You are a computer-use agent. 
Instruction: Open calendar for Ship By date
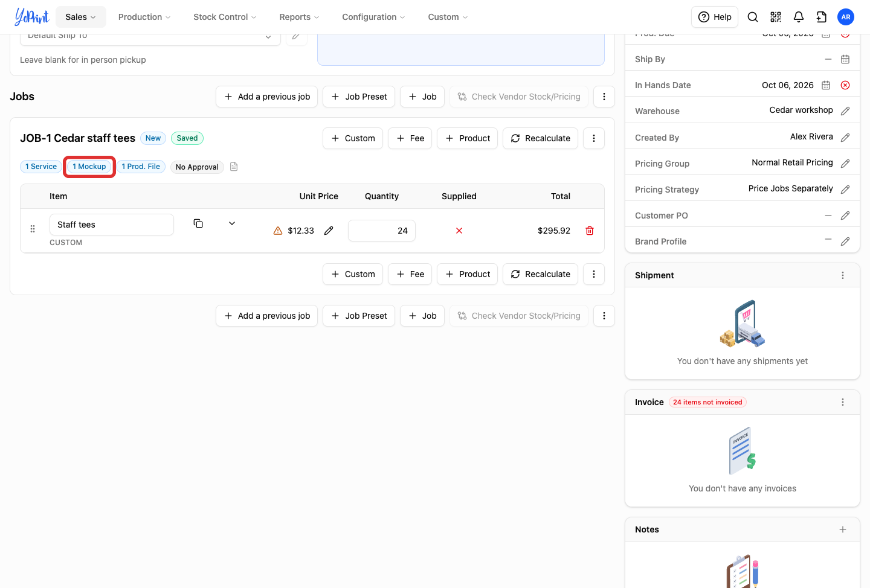[x=845, y=59]
